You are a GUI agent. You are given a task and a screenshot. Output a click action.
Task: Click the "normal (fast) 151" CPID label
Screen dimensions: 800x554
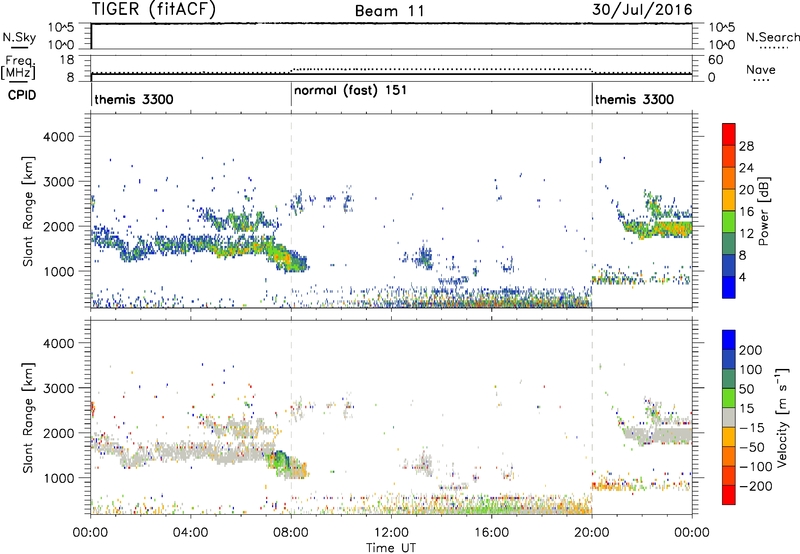tap(351, 90)
